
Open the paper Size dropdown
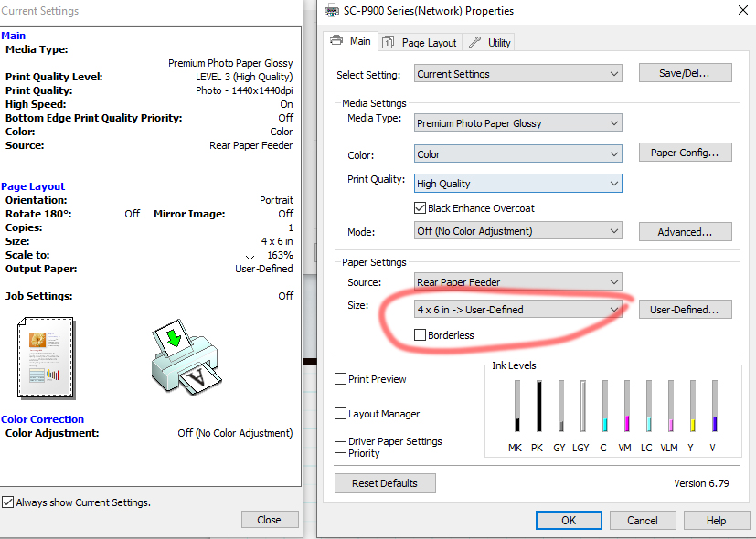tap(517, 309)
